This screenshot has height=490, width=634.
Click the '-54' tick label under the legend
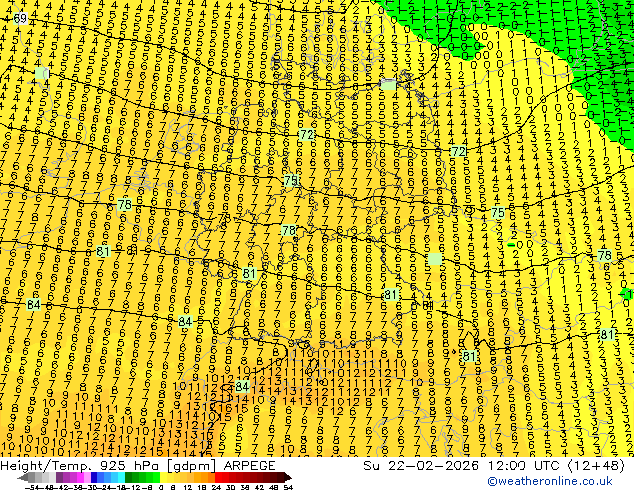[x=32, y=487]
